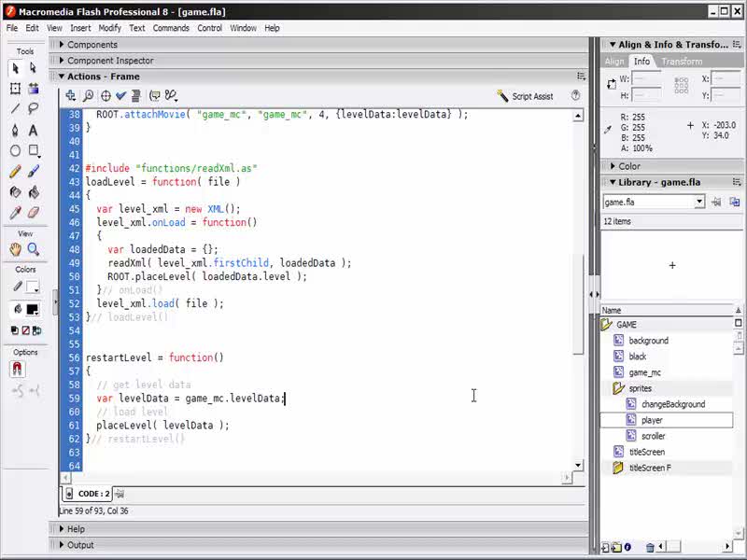Pick the Hand tool
Screen dimensions: 747x560
15,249
